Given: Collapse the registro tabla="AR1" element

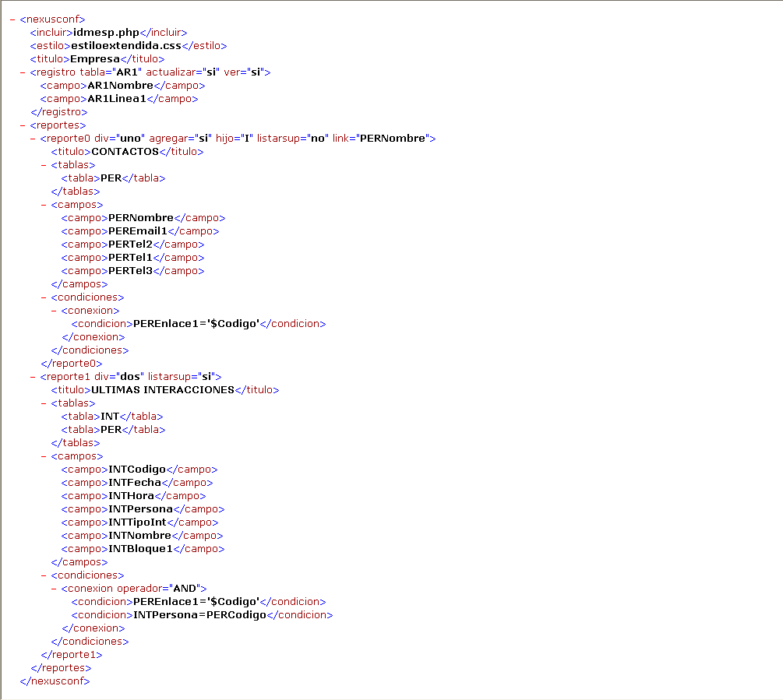Looking at the screenshot, I should (23, 72).
